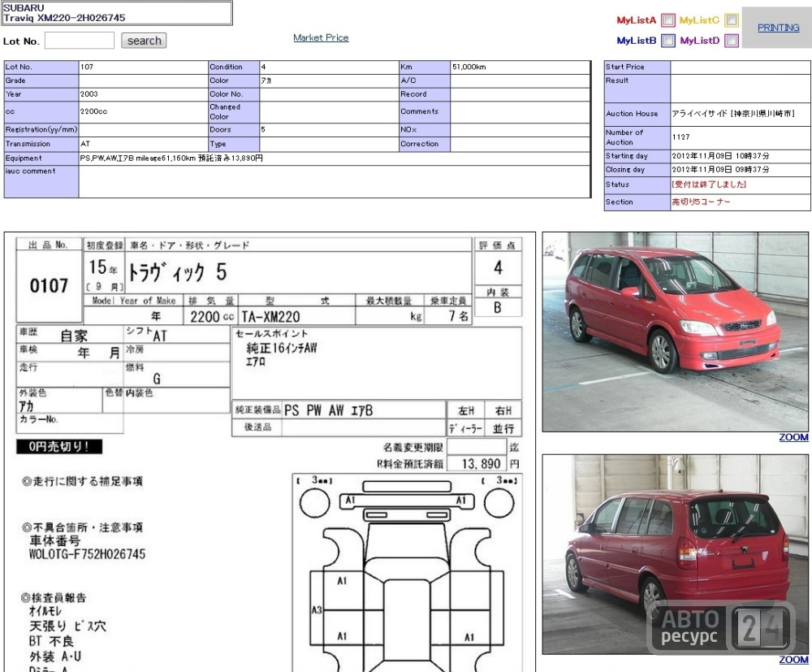Click the red Status text

(x=709, y=184)
